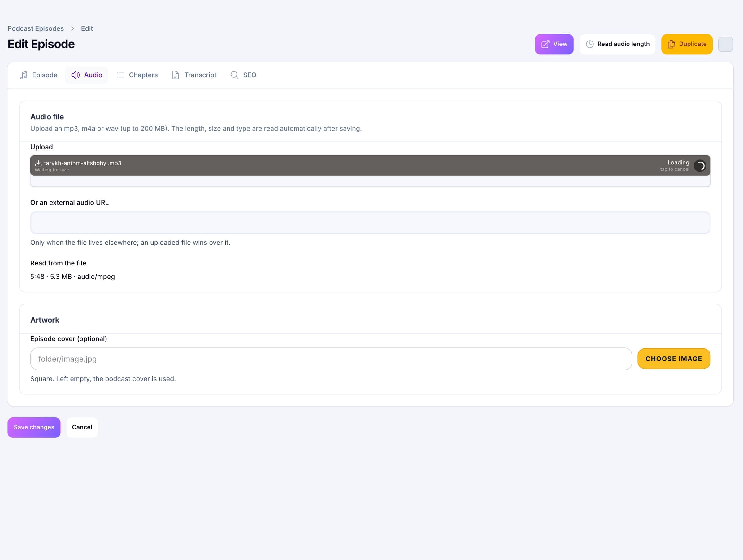Save changes to the episode

pyautogui.click(x=34, y=427)
